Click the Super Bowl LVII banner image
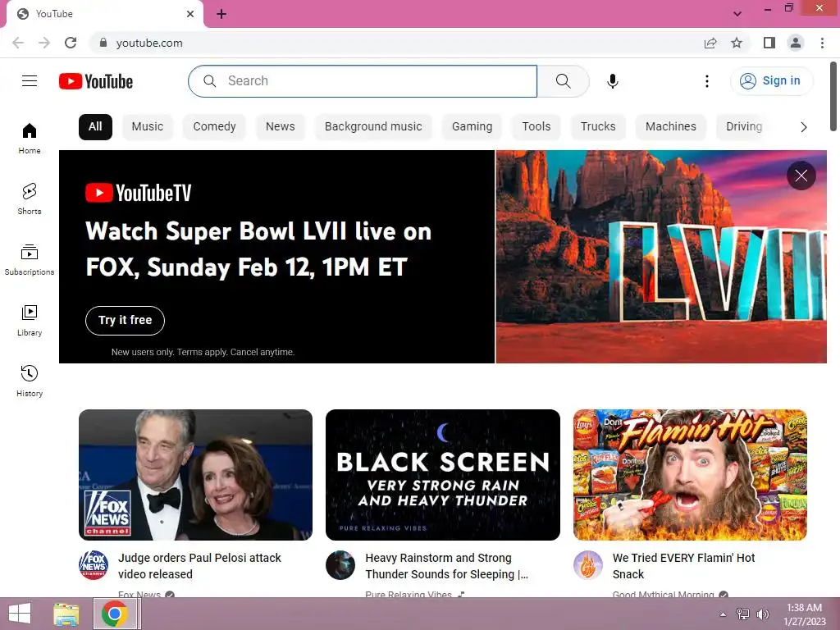840x630 pixels. click(661, 257)
